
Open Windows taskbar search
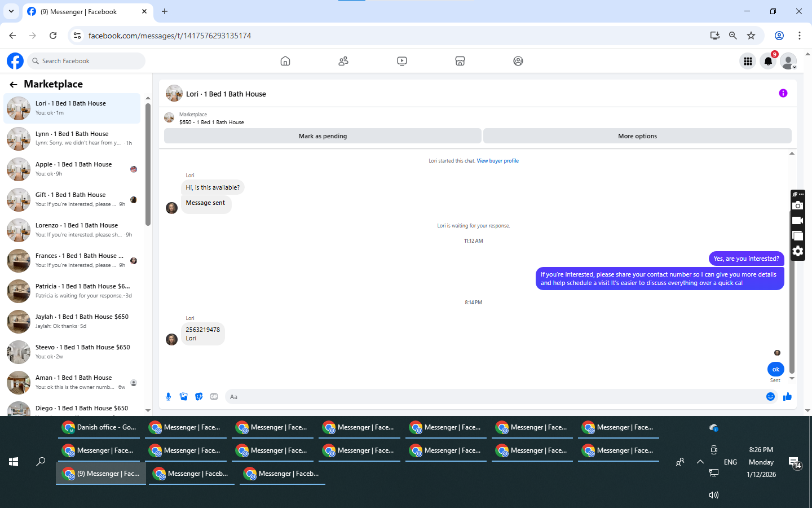coord(41,462)
